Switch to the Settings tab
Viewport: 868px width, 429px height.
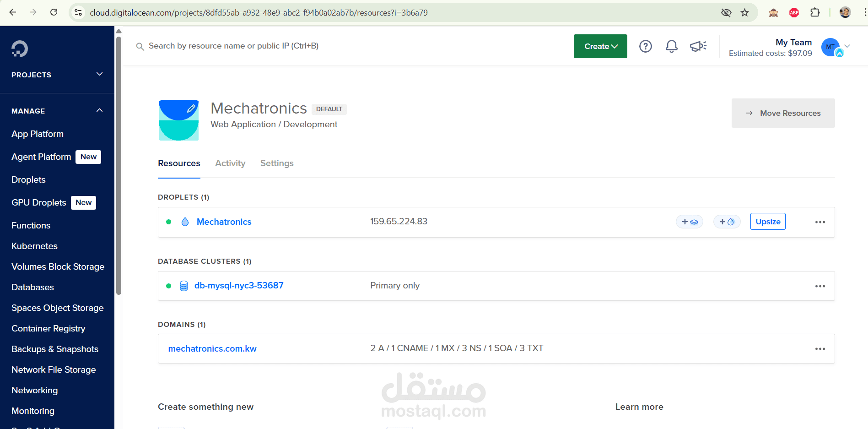click(277, 163)
